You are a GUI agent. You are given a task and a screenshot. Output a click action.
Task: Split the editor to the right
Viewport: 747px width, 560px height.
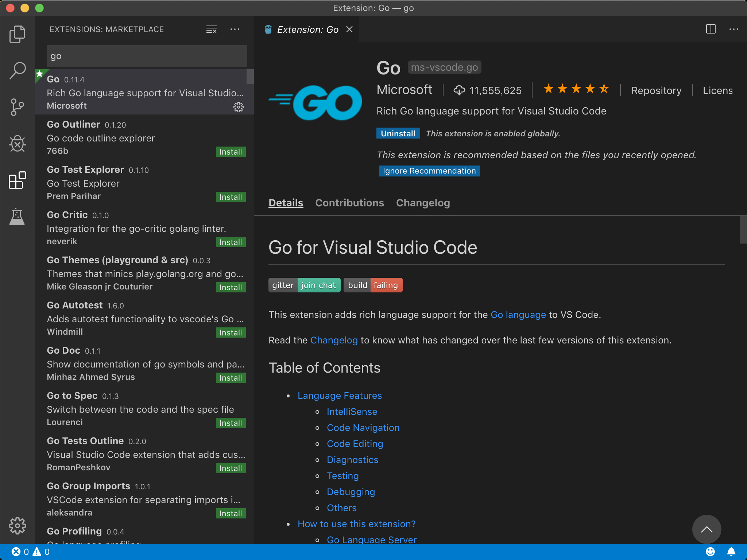tap(711, 29)
